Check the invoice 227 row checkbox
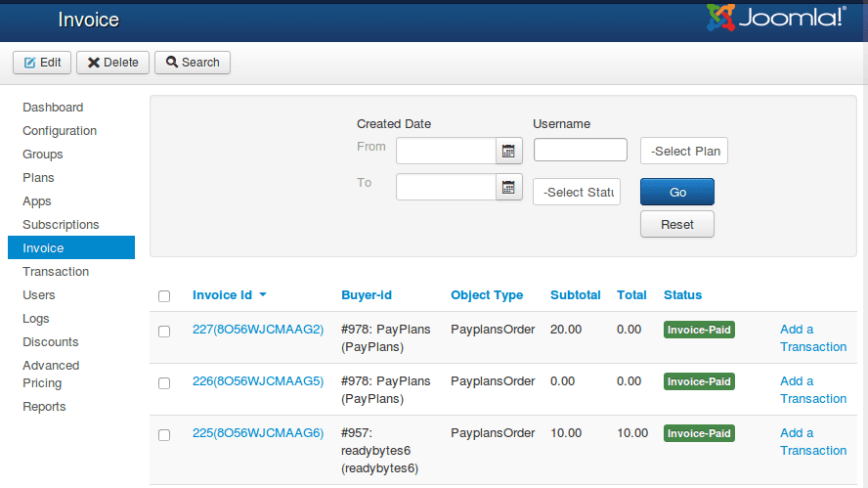 [164, 332]
